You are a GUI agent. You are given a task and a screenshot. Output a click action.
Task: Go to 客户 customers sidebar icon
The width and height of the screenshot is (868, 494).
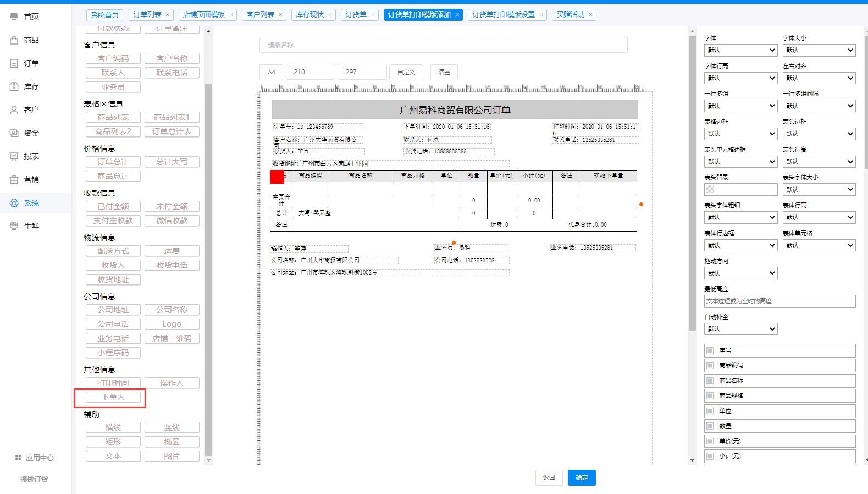[14, 109]
